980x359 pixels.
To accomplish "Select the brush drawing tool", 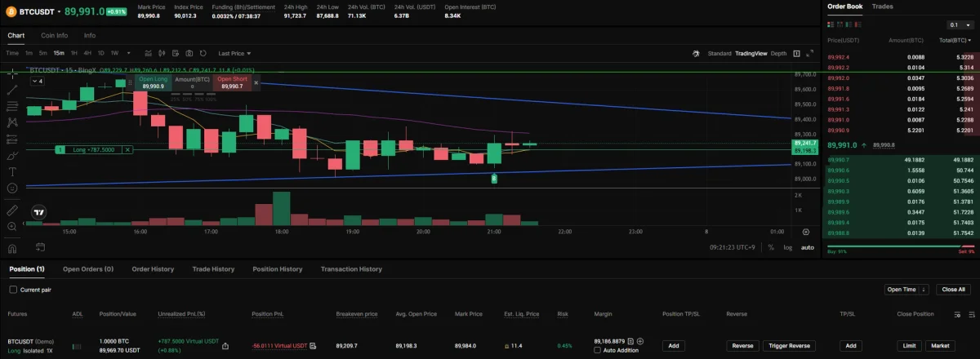I will point(12,155).
